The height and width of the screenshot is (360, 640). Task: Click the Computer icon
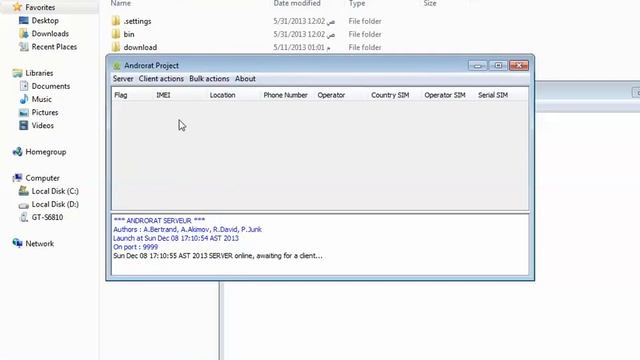pyautogui.click(x=18, y=178)
